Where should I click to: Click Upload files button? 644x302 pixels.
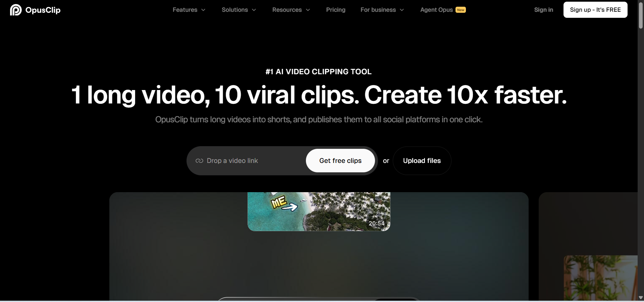422,161
